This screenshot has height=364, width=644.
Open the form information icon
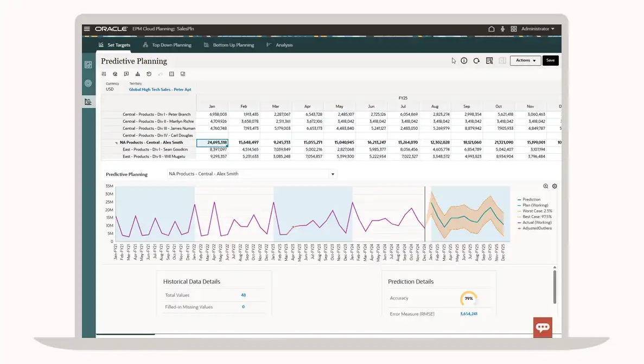464,61
